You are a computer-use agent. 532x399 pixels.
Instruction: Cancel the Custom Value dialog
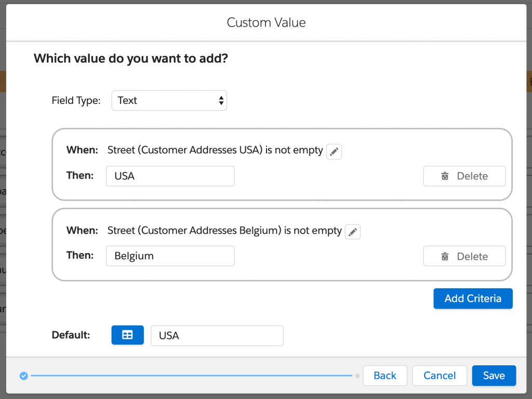tap(439, 376)
